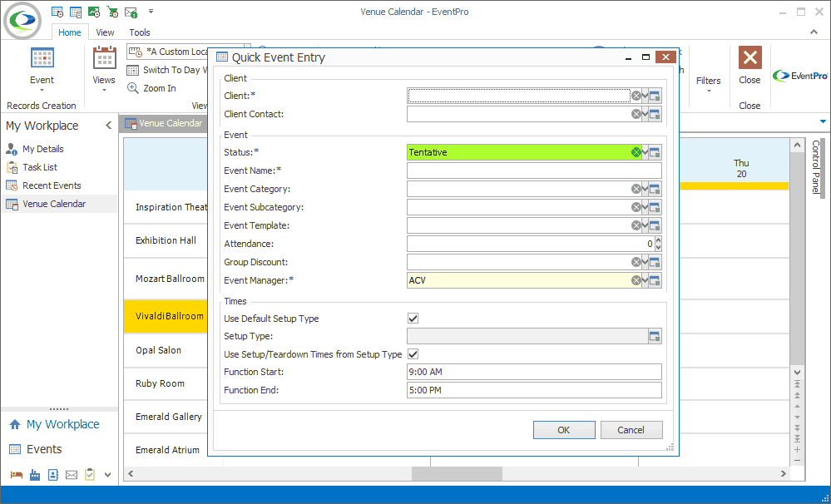Click the shopping cart quick-access icon
This screenshot has width=831, height=504.
(x=112, y=12)
